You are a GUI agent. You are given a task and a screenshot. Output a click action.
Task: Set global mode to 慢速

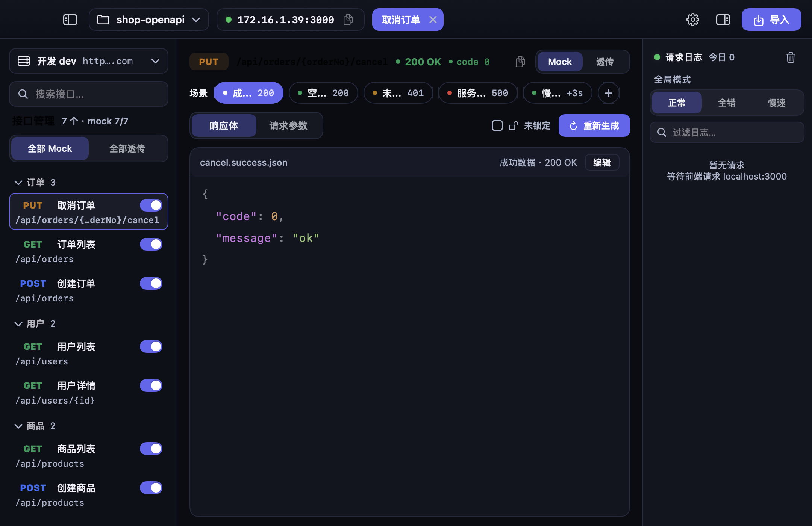click(777, 103)
